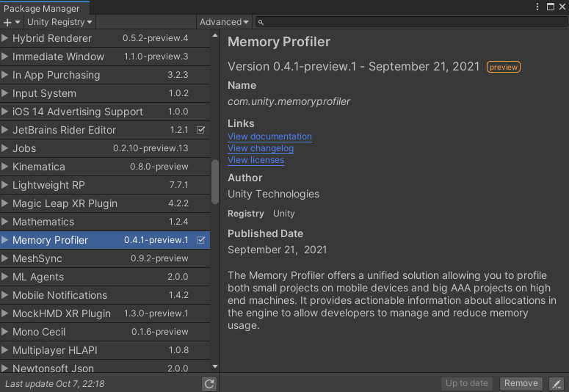Select the JetBrains Rider Editor package
Image resolution: width=569 pixels, height=392 pixels.
coord(105,130)
